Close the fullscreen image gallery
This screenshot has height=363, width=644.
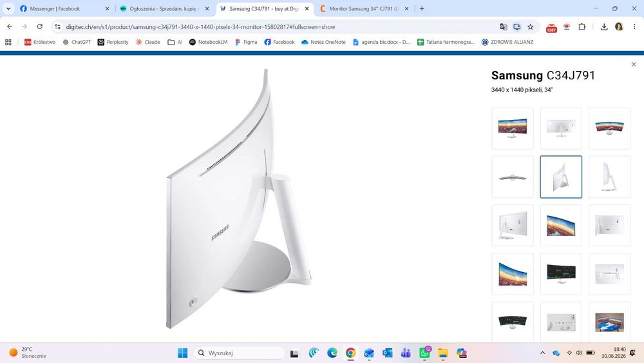coord(634,64)
